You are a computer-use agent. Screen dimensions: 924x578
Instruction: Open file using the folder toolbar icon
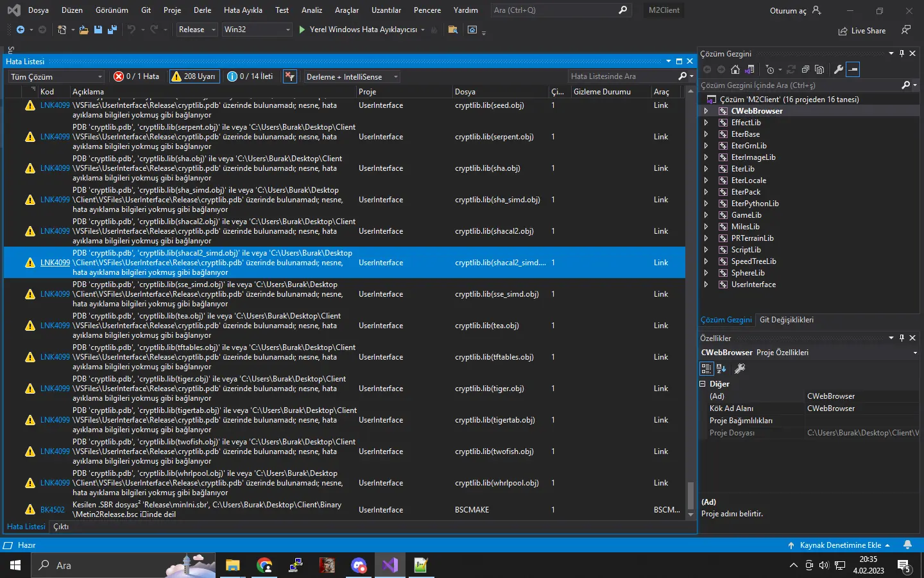click(83, 30)
